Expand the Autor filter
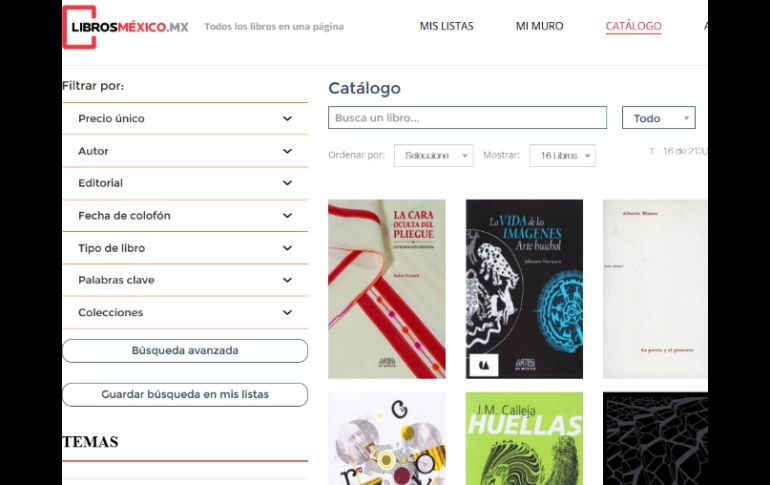Image resolution: width=770 pixels, height=485 pixels. 185,151
